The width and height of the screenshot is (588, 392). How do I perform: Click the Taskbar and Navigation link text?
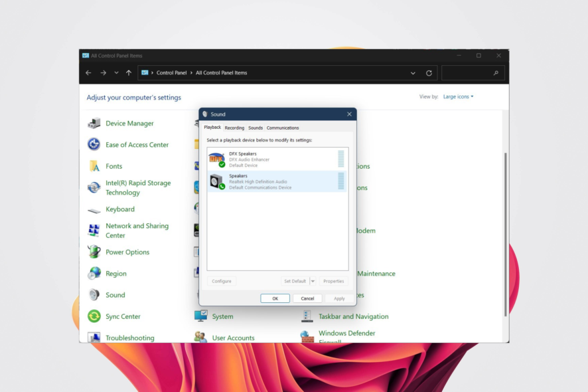coord(354,316)
